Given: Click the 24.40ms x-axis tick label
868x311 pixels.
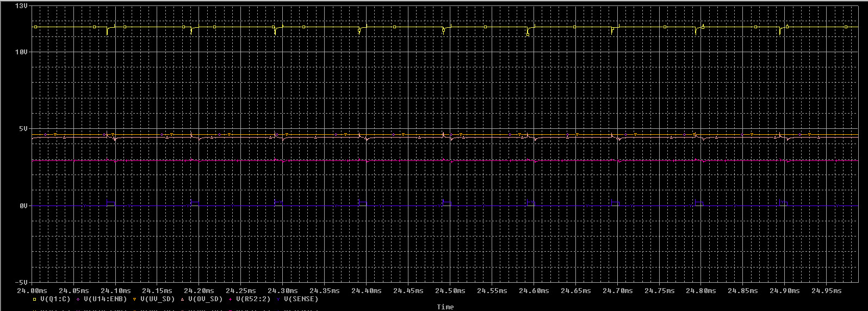Looking at the screenshot, I should coord(367,291).
